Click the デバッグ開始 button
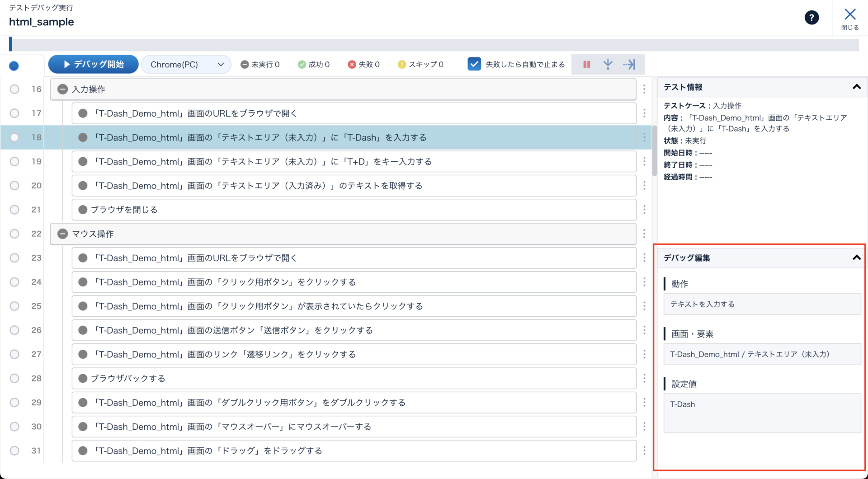 click(94, 65)
